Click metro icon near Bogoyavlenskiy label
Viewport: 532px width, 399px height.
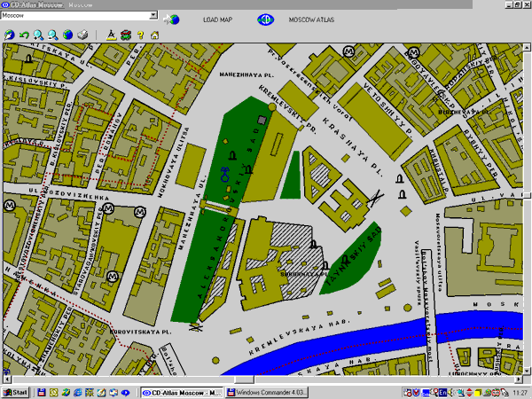(413, 52)
